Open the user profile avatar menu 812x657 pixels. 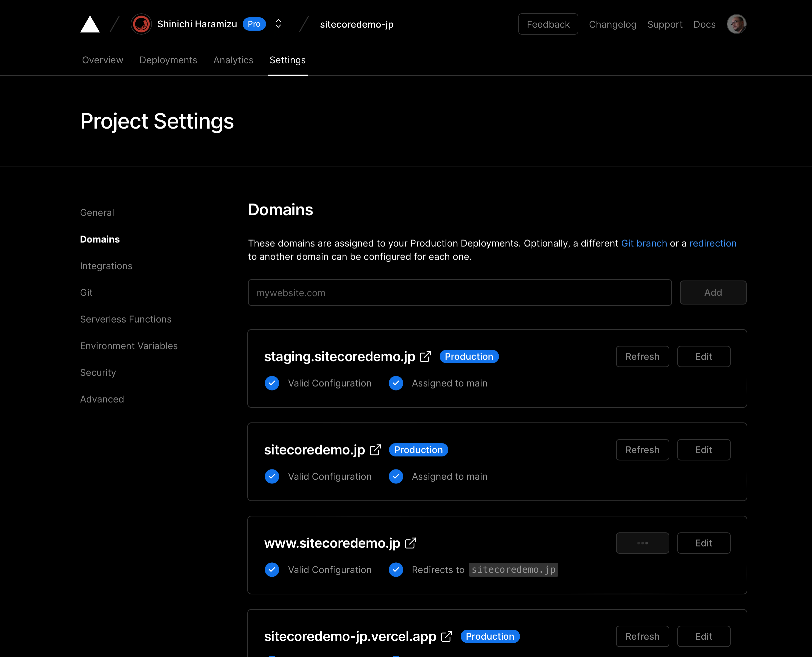click(x=736, y=24)
